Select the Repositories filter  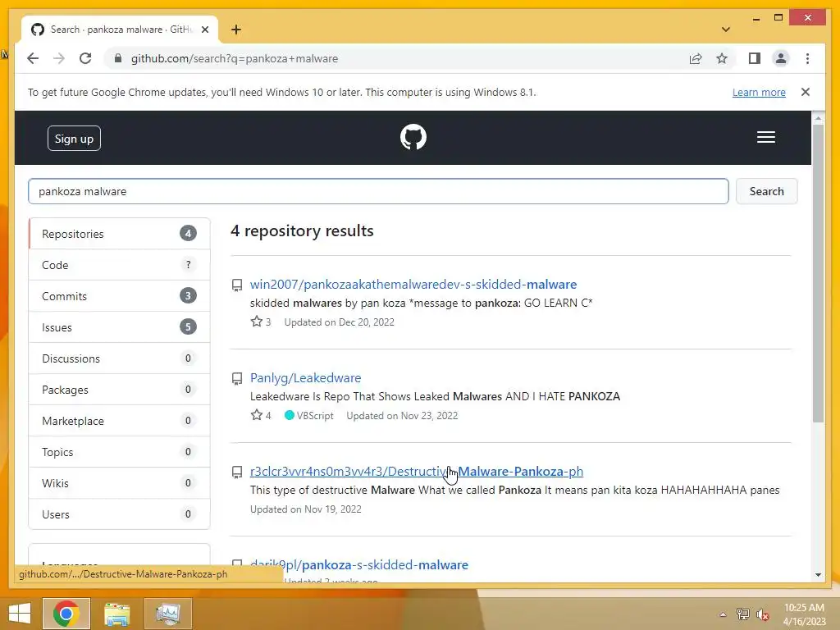[x=120, y=234]
